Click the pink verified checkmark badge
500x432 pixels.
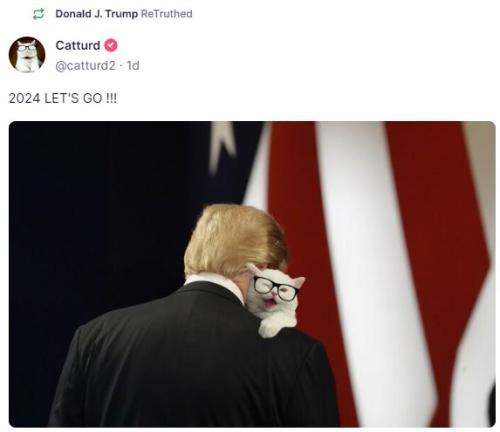point(111,45)
